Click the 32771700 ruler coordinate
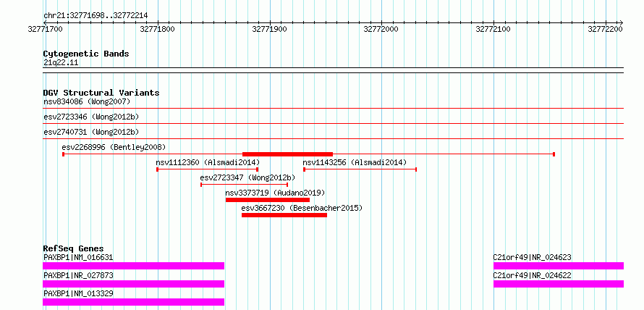The width and height of the screenshot is (644, 310). 45,29
